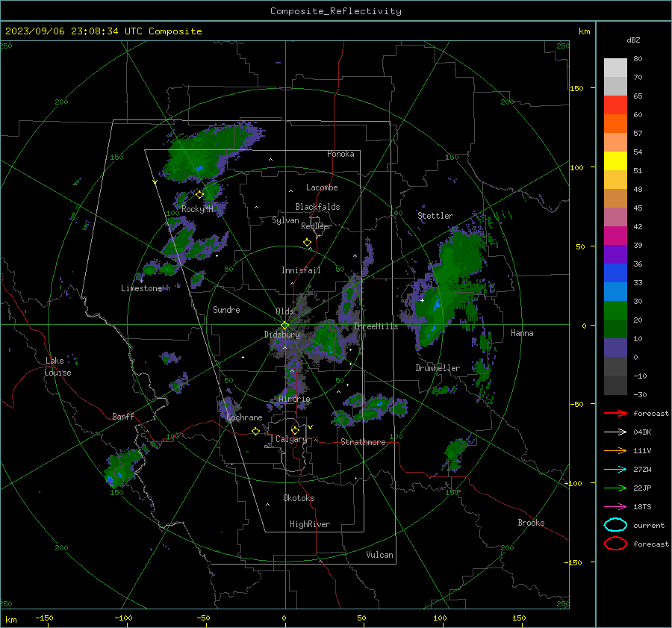Click the Drumheller city label
672x628 pixels.
tap(438, 368)
